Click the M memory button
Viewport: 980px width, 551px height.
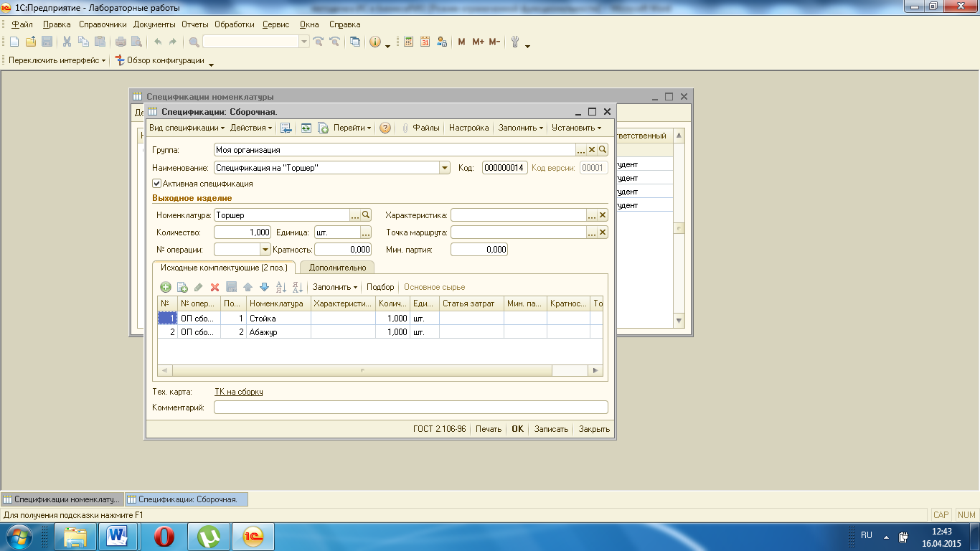coord(461,42)
